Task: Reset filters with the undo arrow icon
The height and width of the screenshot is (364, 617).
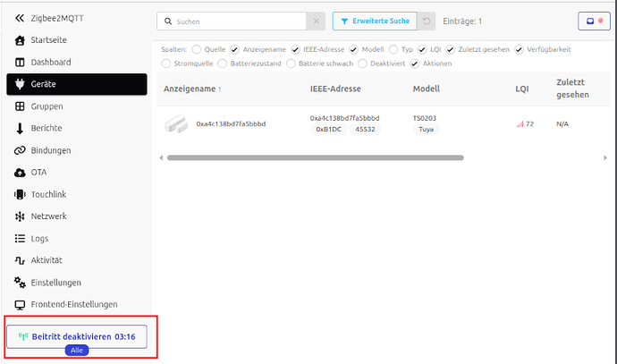Action: 427,21
